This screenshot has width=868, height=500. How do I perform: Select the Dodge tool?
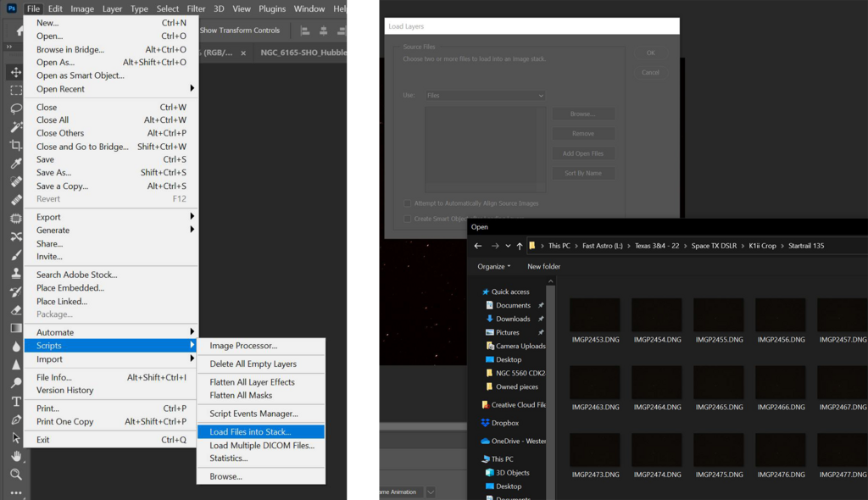tap(15, 382)
